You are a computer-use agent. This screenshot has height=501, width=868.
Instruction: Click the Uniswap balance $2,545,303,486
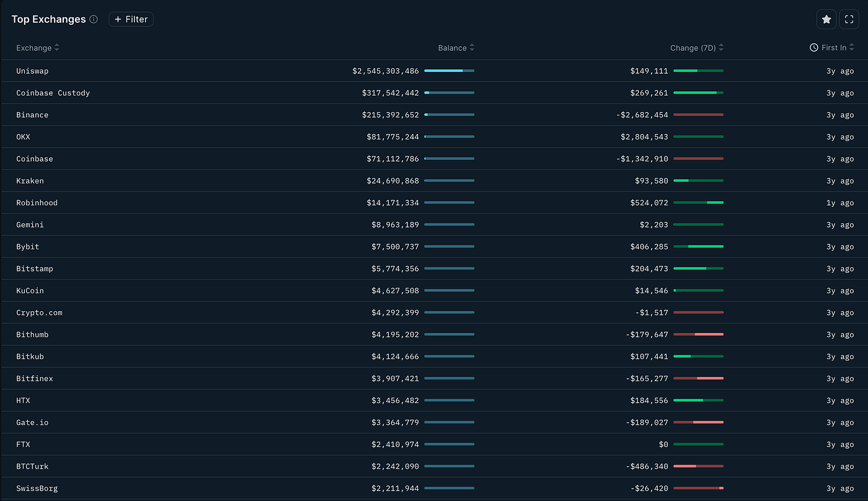pyautogui.click(x=386, y=71)
